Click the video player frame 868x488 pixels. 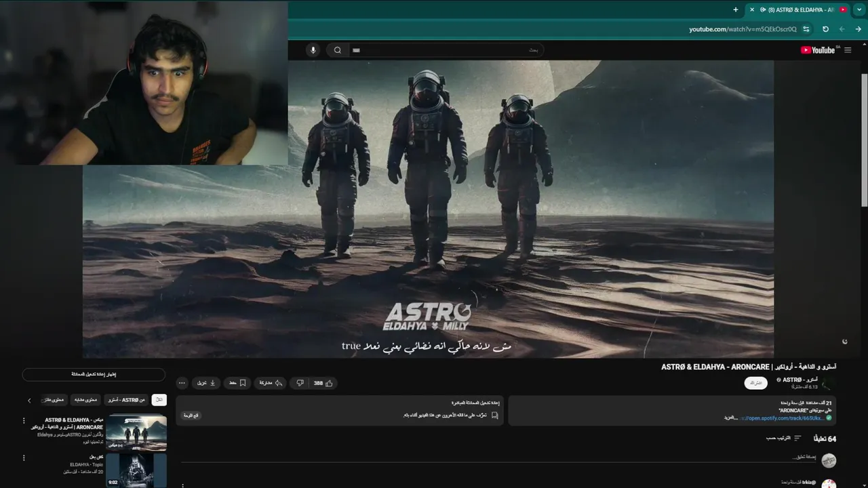428,209
